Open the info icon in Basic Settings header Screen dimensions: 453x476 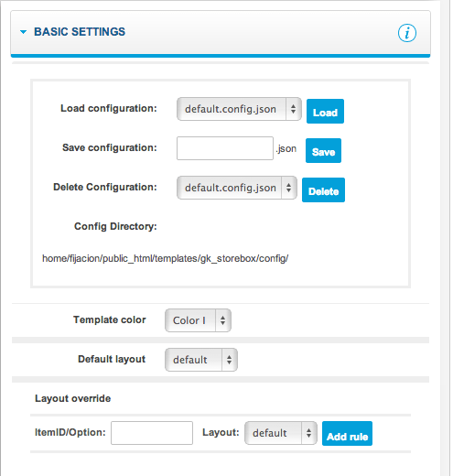pos(407,33)
